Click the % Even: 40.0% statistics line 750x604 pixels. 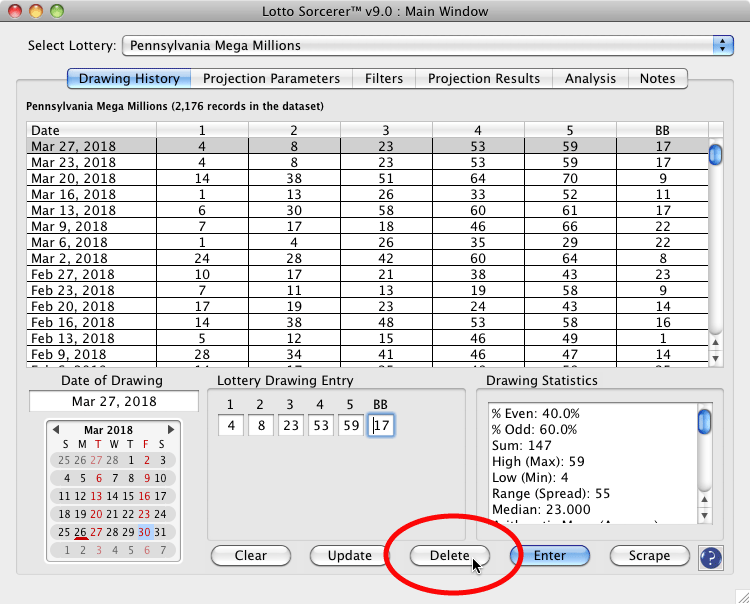point(535,413)
